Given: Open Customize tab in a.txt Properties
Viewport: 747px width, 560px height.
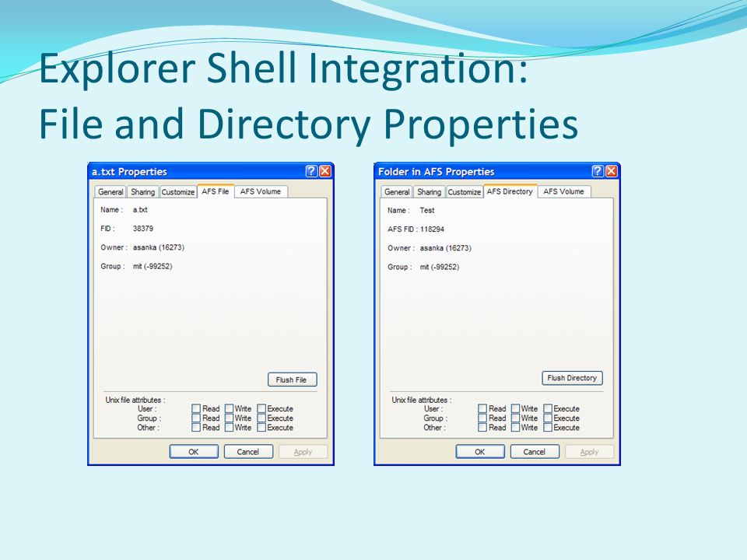Looking at the screenshot, I should pos(178,192).
